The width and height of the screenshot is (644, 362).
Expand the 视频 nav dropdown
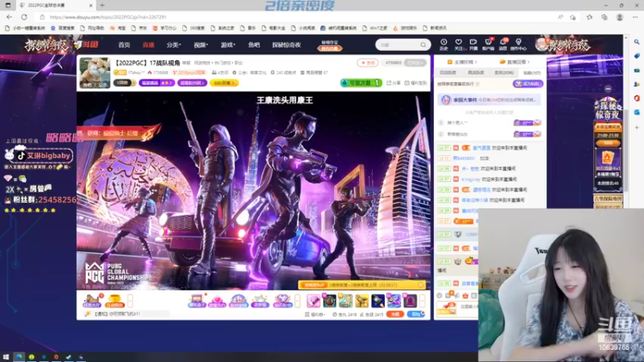point(200,45)
